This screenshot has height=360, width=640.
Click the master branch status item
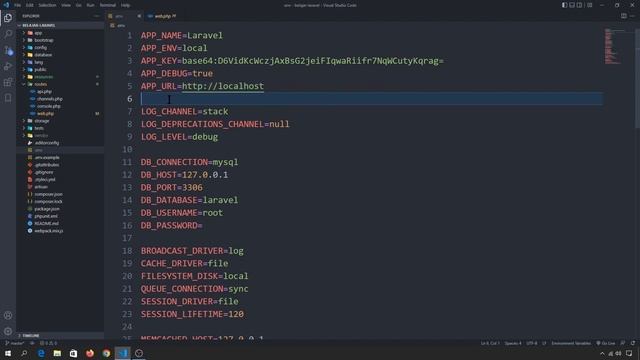(15, 343)
